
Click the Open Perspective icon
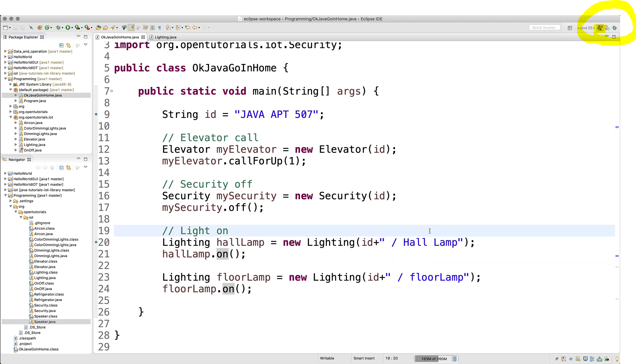click(570, 28)
